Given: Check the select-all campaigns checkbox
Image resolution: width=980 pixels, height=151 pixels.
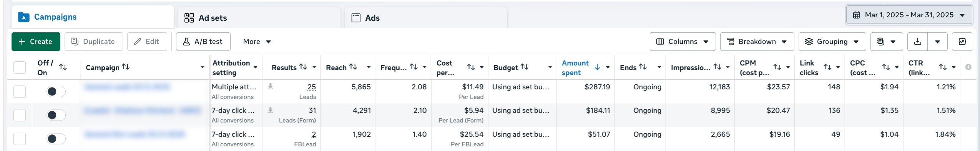Looking at the screenshot, I should [x=20, y=67].
